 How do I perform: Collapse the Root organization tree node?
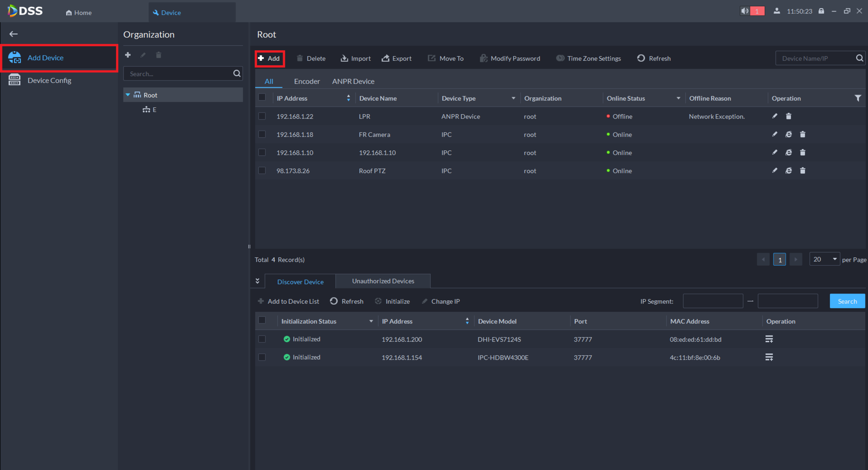[128, 95]
